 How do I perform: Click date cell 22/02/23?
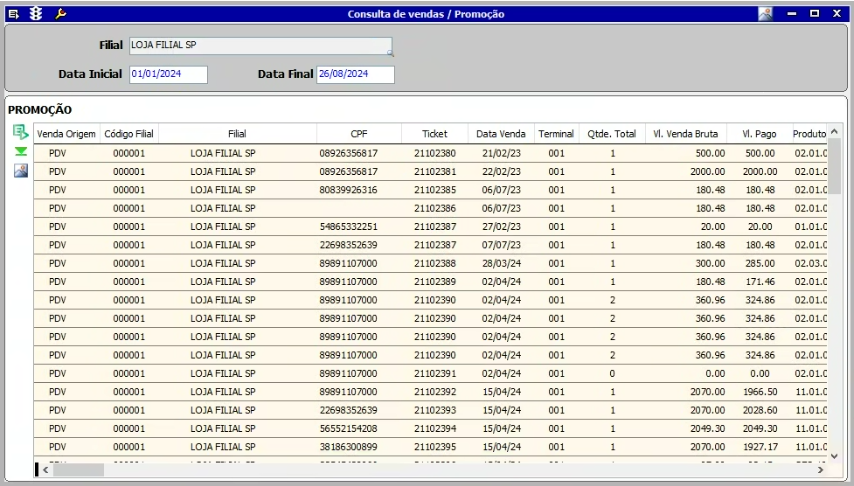point(501,172)
